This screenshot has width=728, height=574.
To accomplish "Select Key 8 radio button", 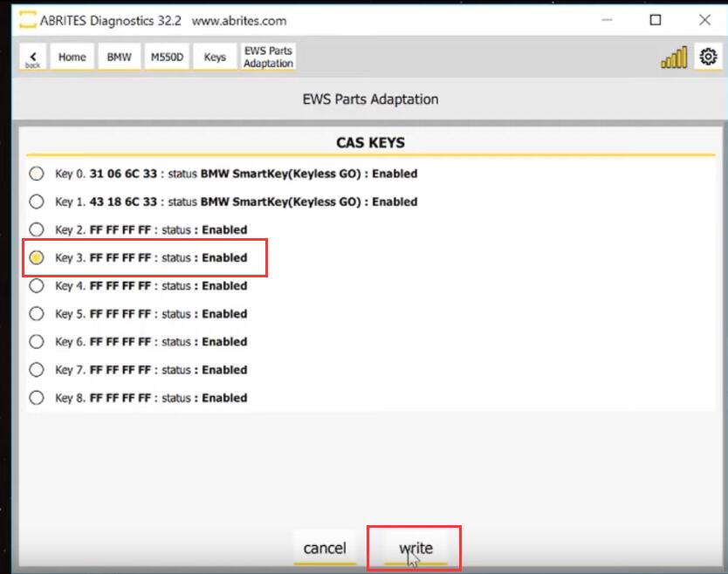I will pyautogui.click(x=36, y=398).
